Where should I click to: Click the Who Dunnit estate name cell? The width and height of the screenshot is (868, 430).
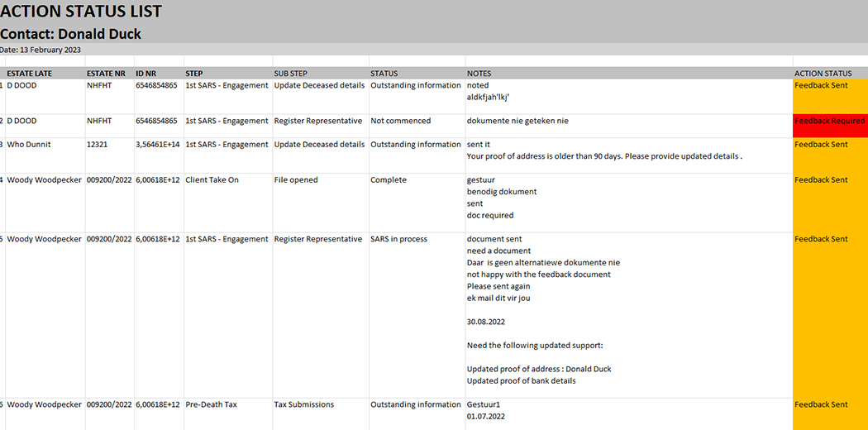coord(29,145)
